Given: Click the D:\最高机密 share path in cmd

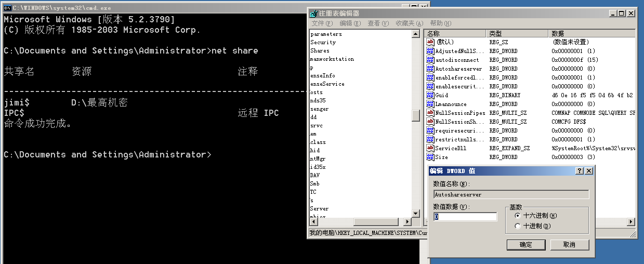Looking at the screenshot, I should [99, 103].
